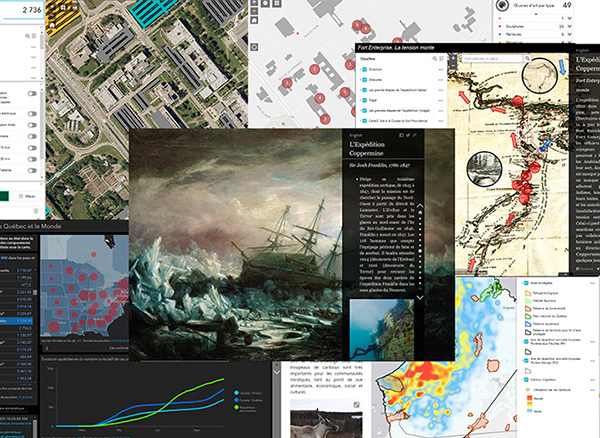Click the search icon in the Couches panel
This screenshot has height=438, width=600.
pyautogui.click(x=435, y=59)
